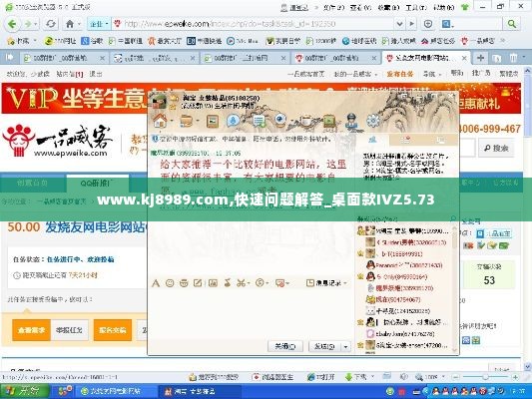Click the chat message input area
Screen dimensions: 532x399
252,313
